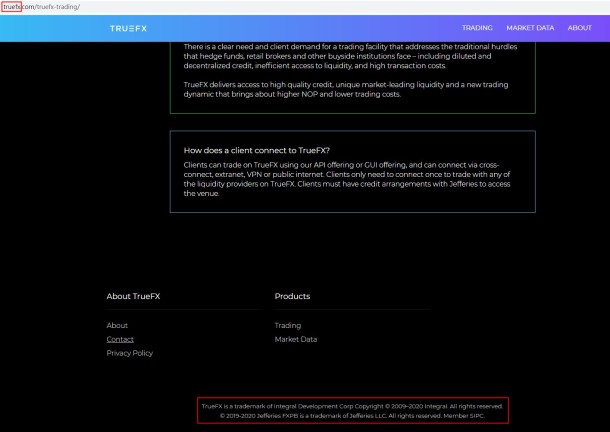Open the ABOUT menu item
The height and width of the screenshot is (432, 610).
point(580,28)
